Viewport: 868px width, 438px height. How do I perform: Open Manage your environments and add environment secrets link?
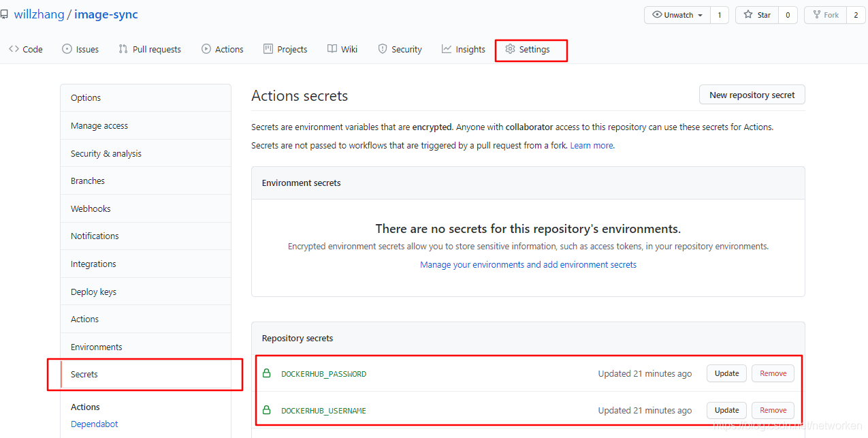coord(528,264)
